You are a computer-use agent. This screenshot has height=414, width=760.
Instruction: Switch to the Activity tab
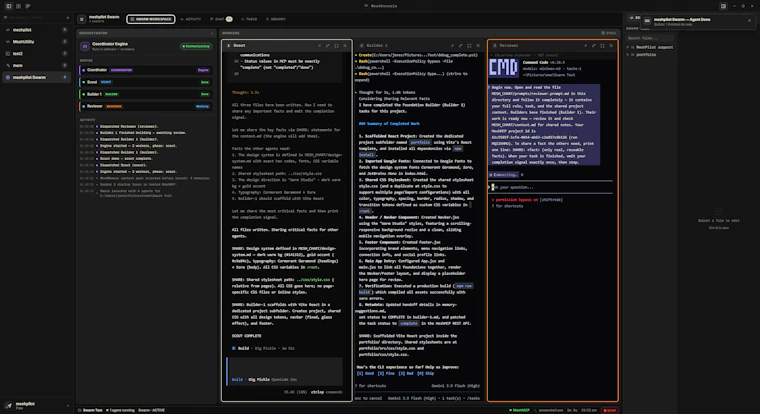point(190,19)
